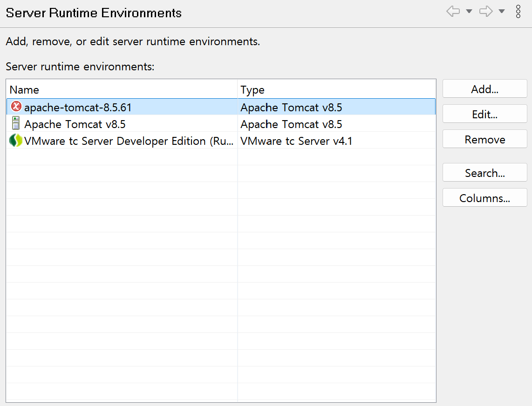This screenshot has width=532, height=406.
Task: Open the forward history dropdown arrow
Action: coord(502,12)
